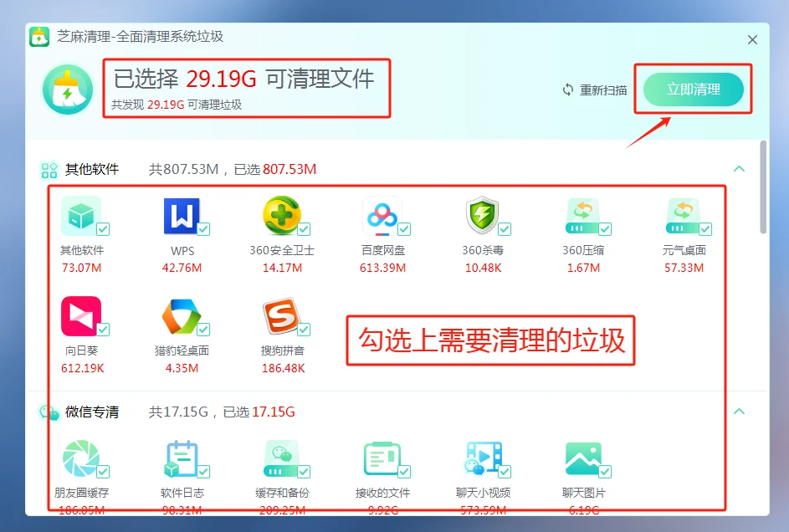The width and height of the screenshot is (789, 532).
Task: Select the 360杀毒 shield icon
Action: (x=483, y=215)
